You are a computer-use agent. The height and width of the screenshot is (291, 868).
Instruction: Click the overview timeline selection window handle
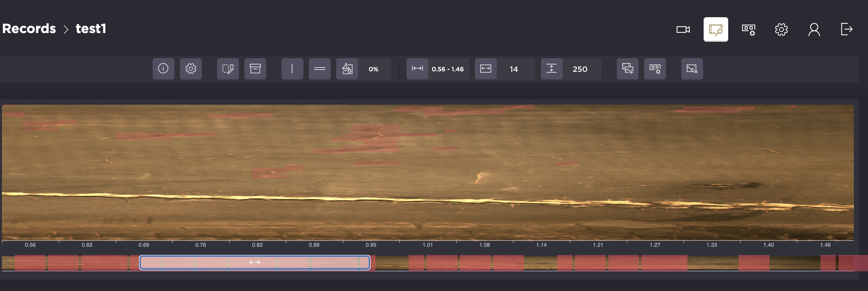(x=254, y=262)
